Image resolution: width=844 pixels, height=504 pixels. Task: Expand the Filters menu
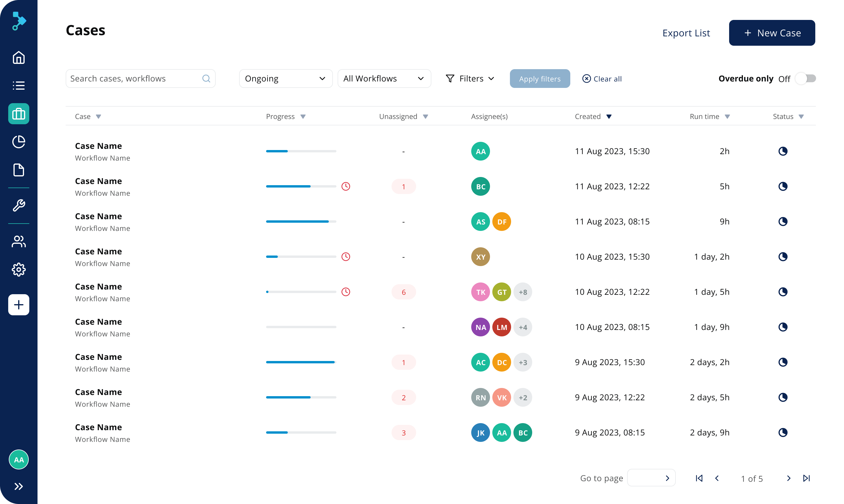click(470, 79)
